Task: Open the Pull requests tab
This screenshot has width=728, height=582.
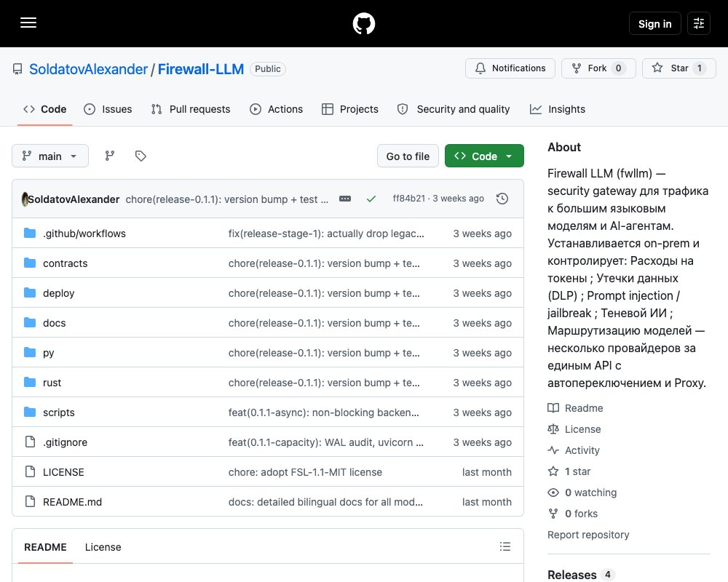Action: coord(191,109)
